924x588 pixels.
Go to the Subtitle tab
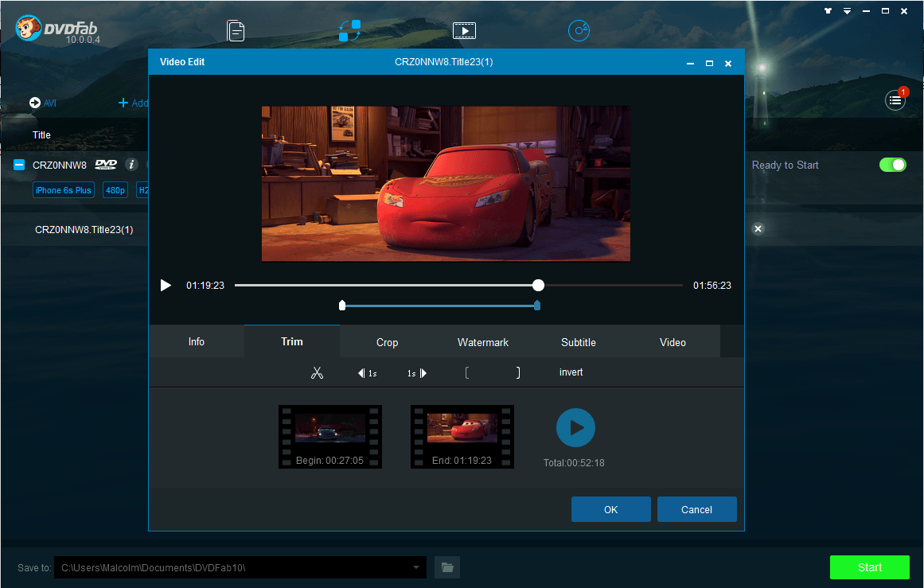coord(578,342)
